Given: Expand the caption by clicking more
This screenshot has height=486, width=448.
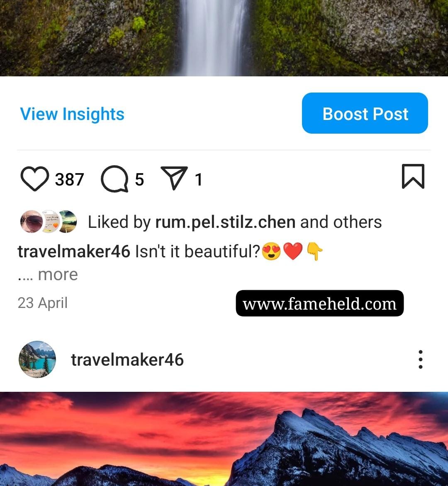Looking at the screenshot, I should (58, 275).
